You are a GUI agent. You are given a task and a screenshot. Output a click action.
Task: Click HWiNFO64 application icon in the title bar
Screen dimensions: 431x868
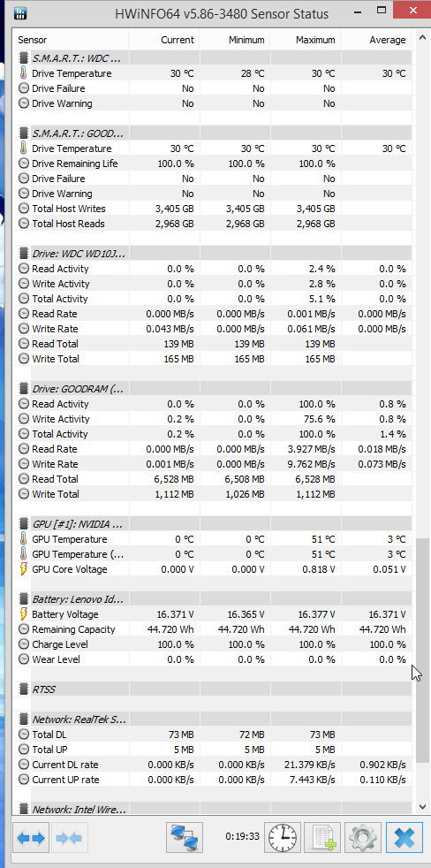coord(19,13)
